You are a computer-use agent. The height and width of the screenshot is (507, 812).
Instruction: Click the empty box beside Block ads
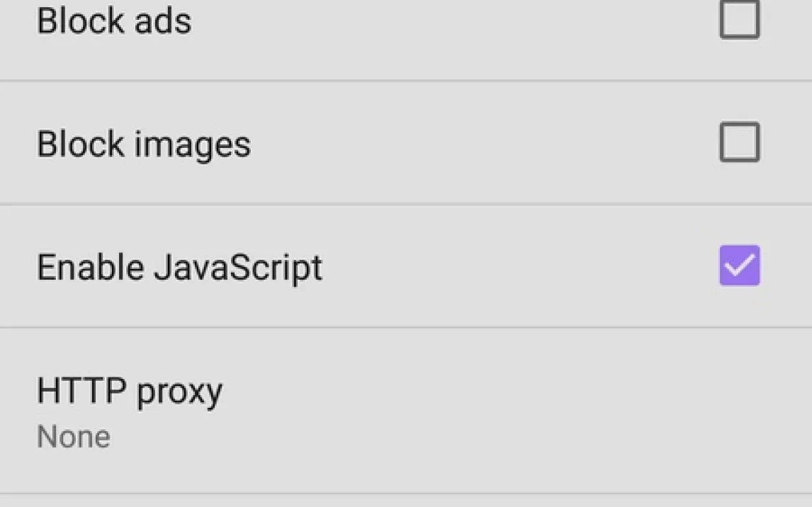pyautogui.click(x=740, y=19)
